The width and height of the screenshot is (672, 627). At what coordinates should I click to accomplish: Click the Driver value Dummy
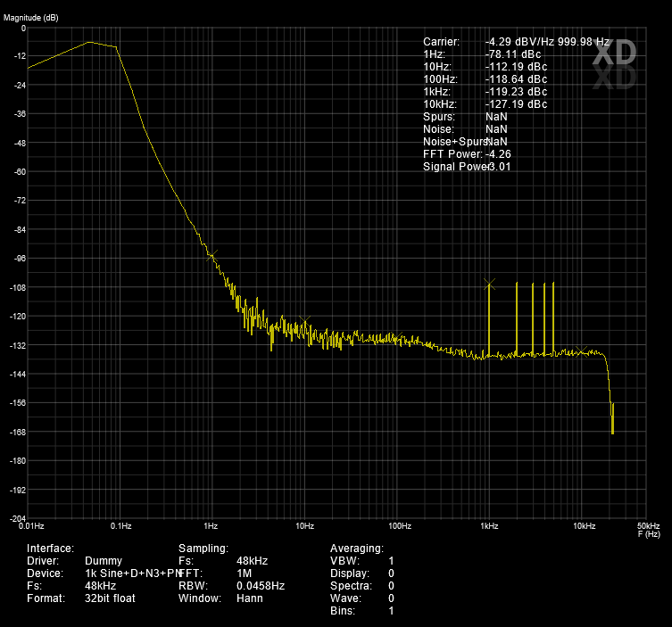tap(104, 561)
